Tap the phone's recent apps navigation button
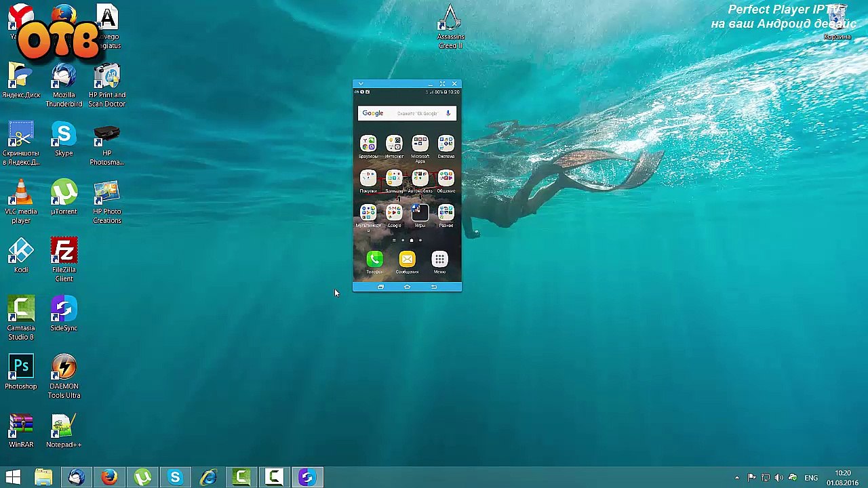This screenshot has height=488, width=868. (380, 287)
